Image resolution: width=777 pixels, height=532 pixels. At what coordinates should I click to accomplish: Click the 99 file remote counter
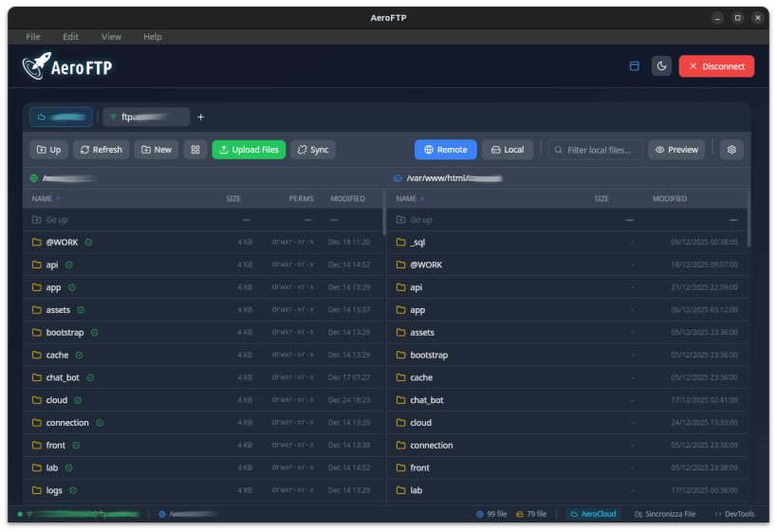pos(491,514)
